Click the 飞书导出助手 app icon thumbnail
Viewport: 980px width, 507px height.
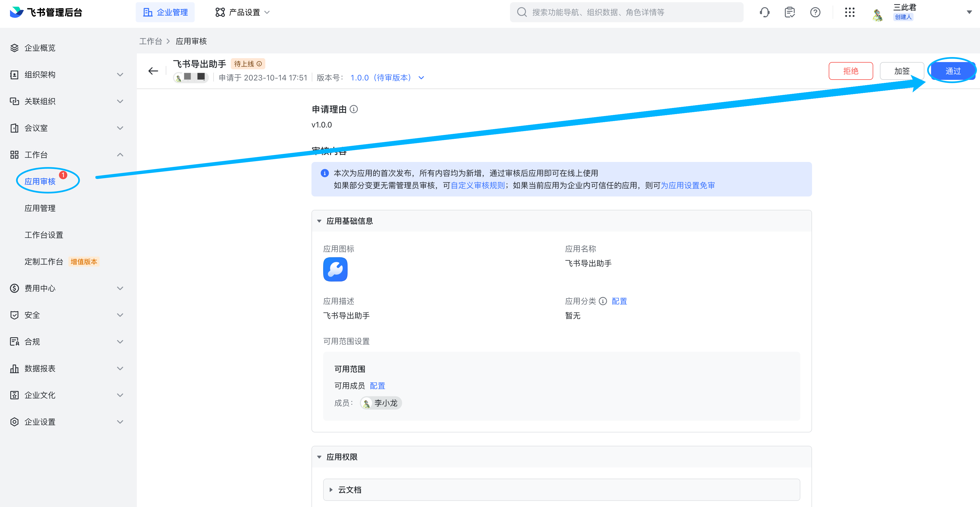point(335,269)
